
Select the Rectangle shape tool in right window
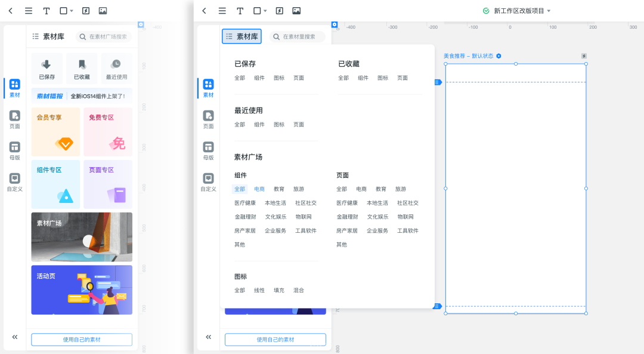click(257, 11)
